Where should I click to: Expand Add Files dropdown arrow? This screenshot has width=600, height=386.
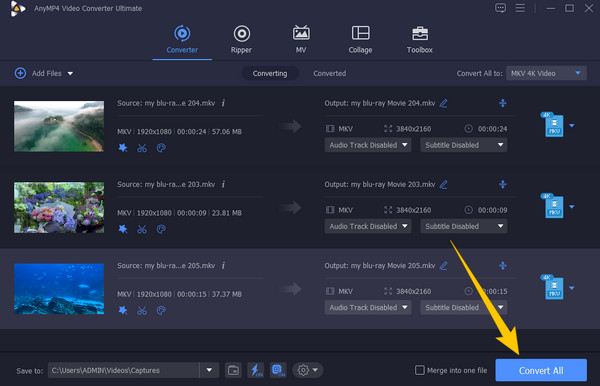tap(70, 73)
